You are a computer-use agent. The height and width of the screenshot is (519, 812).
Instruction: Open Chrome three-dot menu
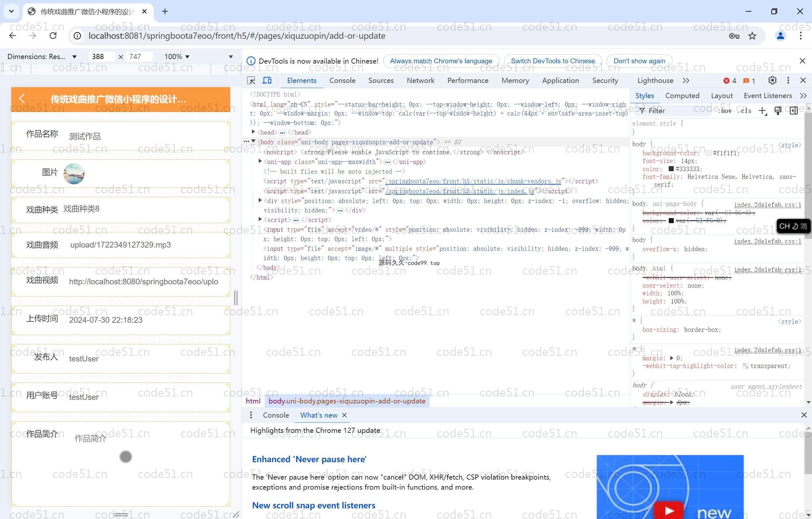pyautogui.click(x=800, y=36)
